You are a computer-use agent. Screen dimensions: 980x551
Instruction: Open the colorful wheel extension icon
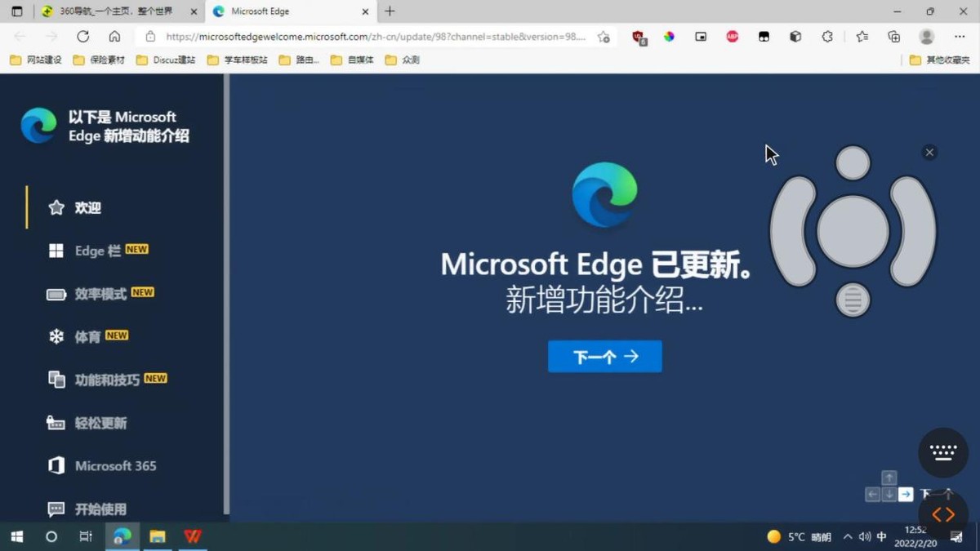tap(669, 37)
